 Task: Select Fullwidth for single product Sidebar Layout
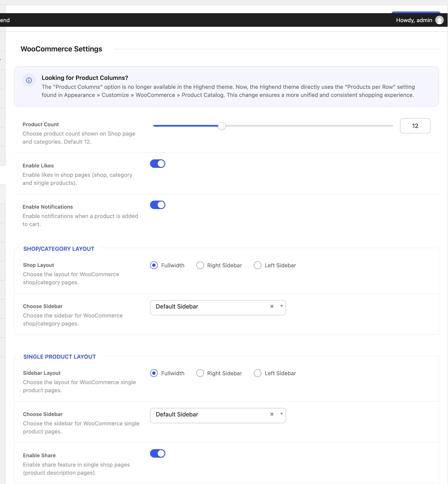154,373
